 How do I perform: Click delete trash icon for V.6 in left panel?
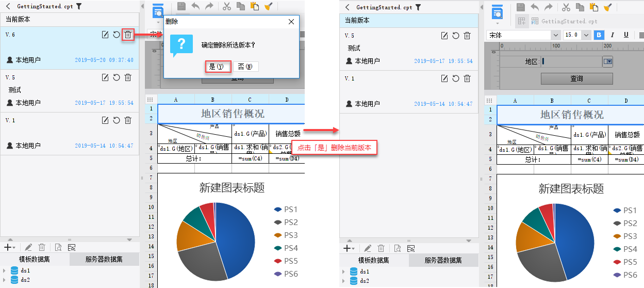click(128, 35)
